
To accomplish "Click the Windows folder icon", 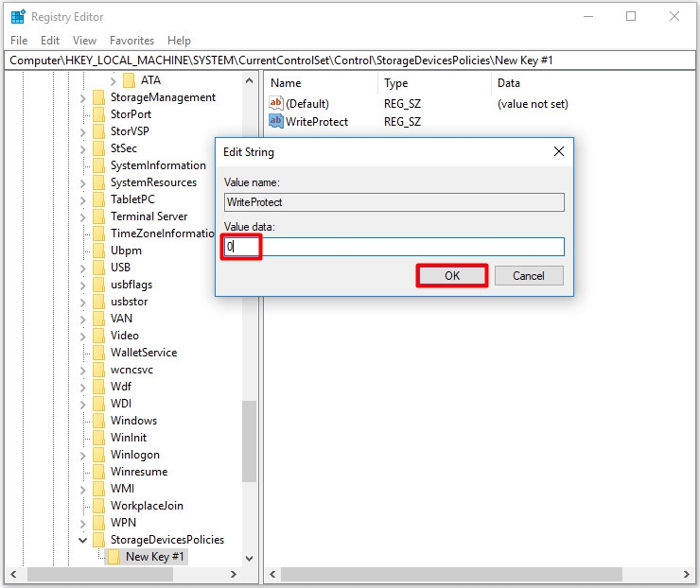I will tap(98, 421).
